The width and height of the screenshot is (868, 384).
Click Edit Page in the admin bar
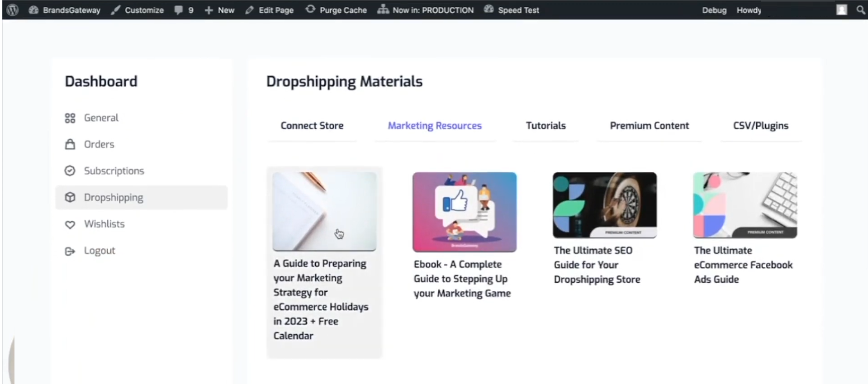pyautogui.click(x=270, y=10)
